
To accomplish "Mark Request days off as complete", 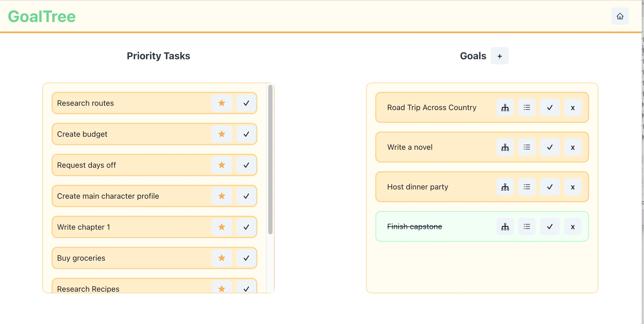I will click(246, 165).
